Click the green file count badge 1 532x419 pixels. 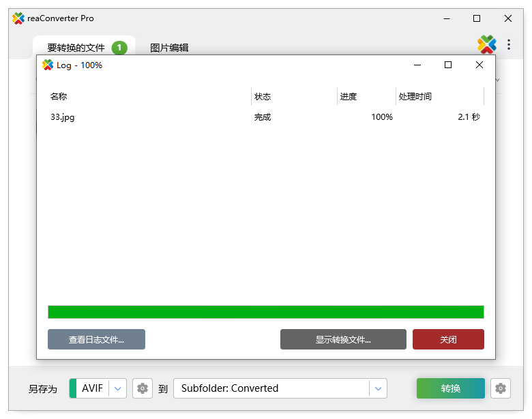click(x=119, y=48)
